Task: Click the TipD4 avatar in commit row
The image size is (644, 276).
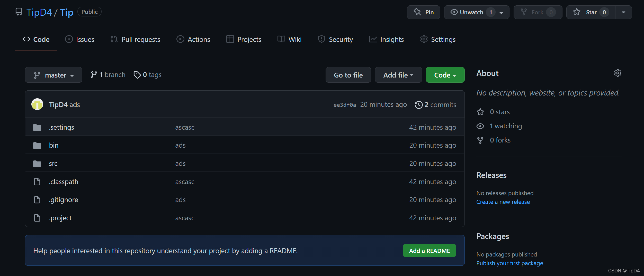Action: point(37,104)
